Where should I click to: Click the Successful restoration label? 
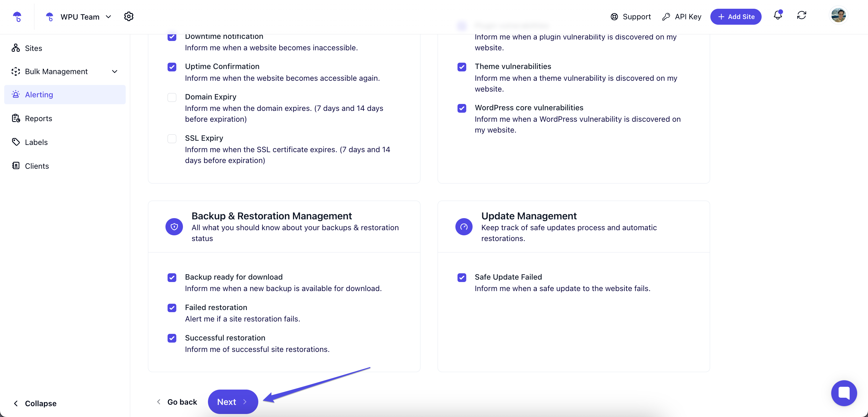[225, 337]
